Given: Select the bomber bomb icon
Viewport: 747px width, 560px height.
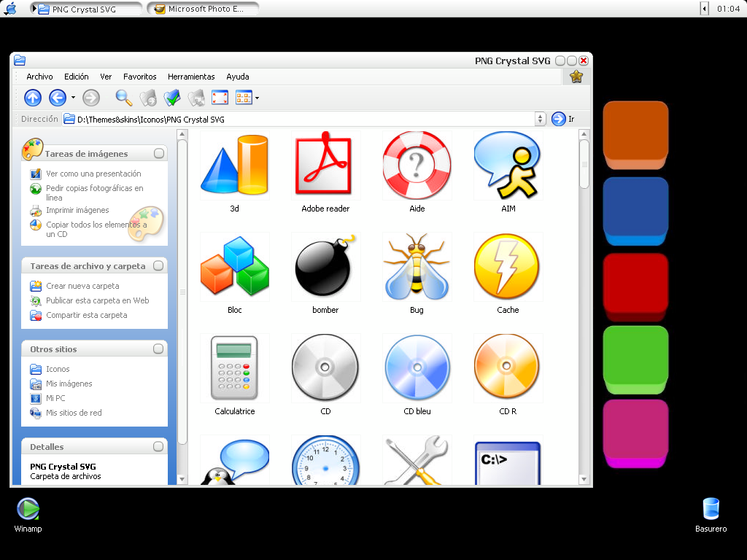Looking at the screenshot, I should pyautogui.click(x=325, y=267).
